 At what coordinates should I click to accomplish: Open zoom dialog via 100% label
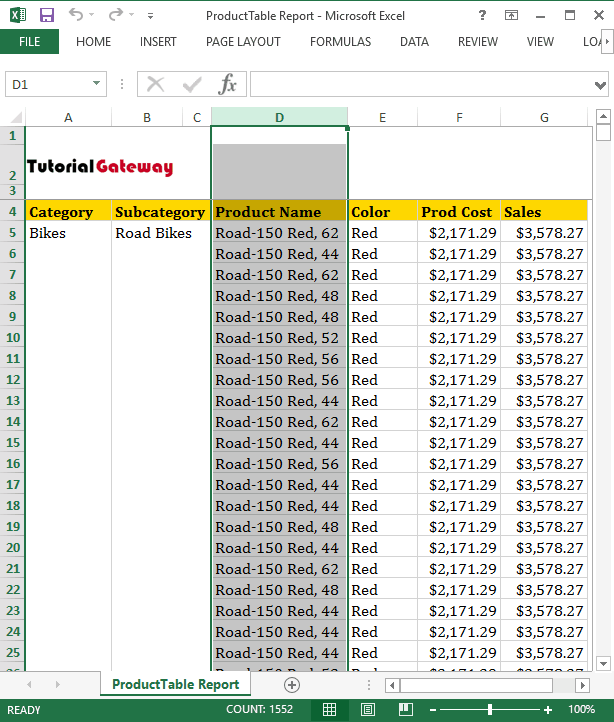point(581,709)
